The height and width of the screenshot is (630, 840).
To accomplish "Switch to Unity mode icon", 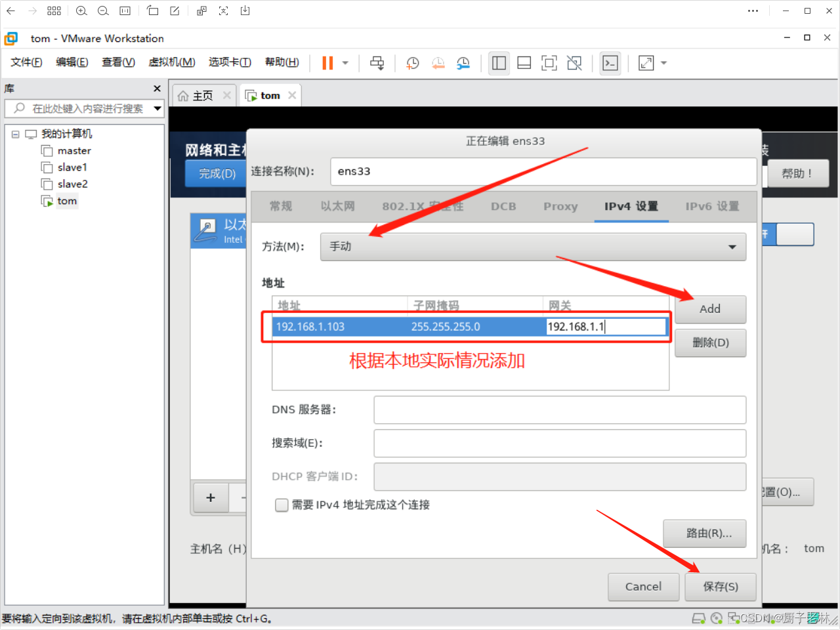I will tap(574, 63).
